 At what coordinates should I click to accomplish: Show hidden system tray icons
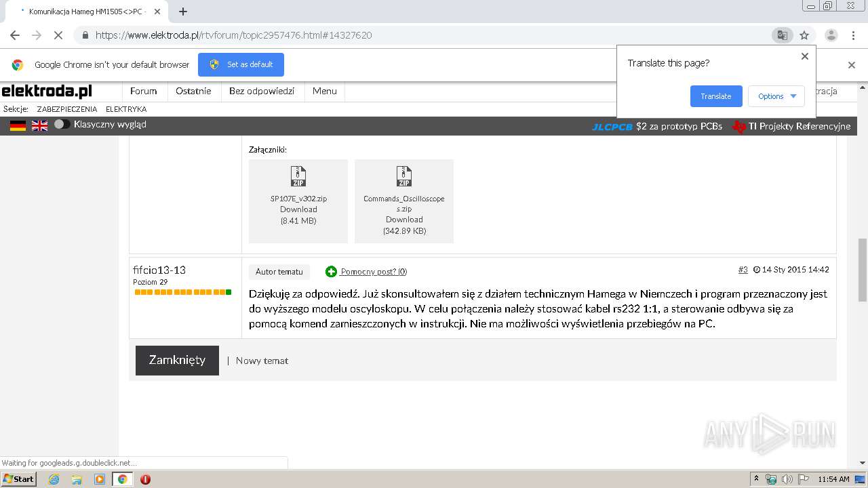tap(756, 479)
